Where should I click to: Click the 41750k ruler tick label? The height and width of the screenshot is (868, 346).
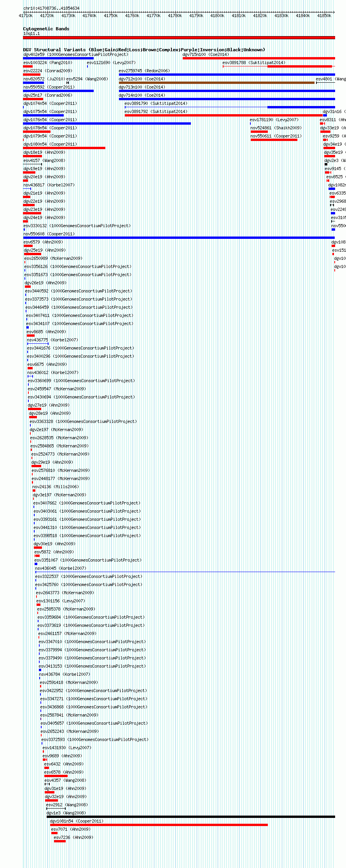click(111, 16)
